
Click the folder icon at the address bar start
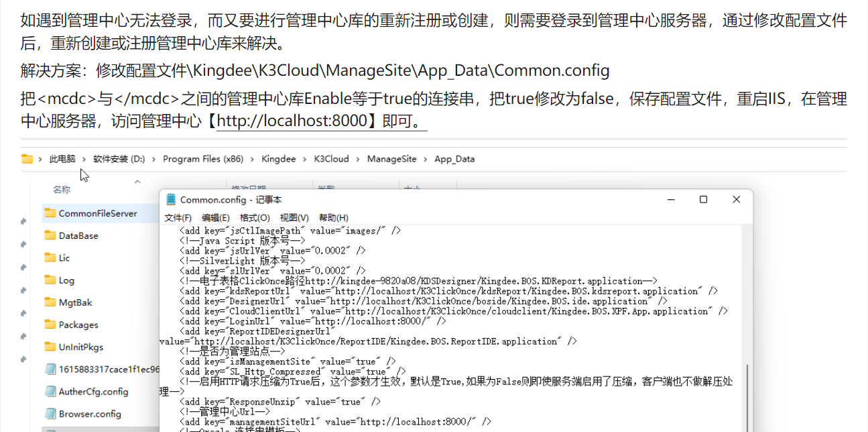[27, 159]
